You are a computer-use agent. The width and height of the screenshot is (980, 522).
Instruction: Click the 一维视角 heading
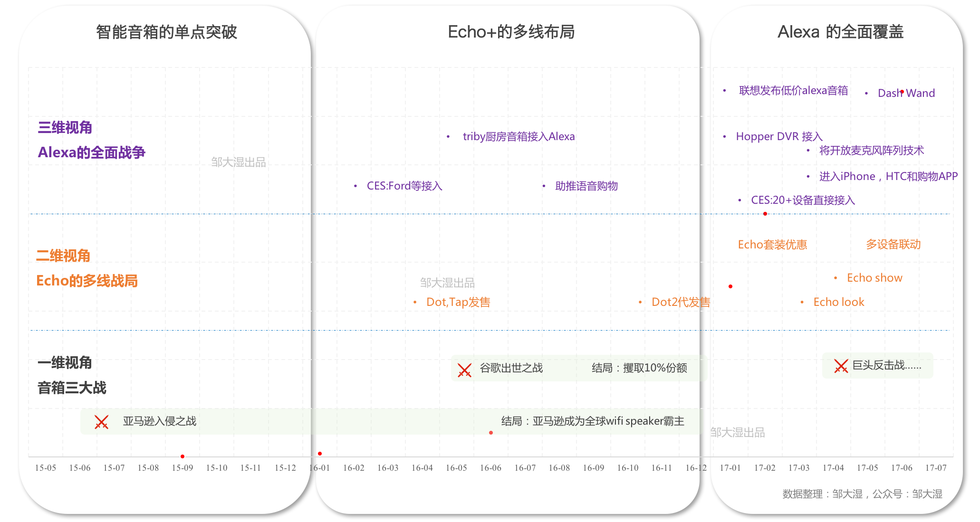tap(65, 362)
